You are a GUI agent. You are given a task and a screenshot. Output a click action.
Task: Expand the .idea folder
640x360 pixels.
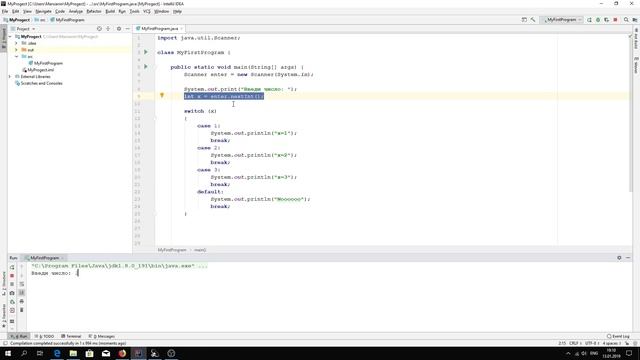(x=16, y=43)
